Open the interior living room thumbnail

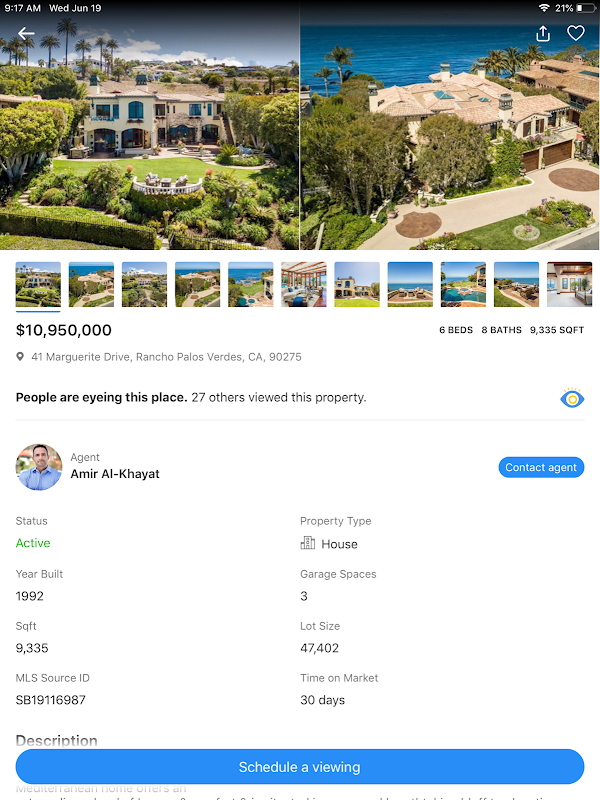coord(304,284)
